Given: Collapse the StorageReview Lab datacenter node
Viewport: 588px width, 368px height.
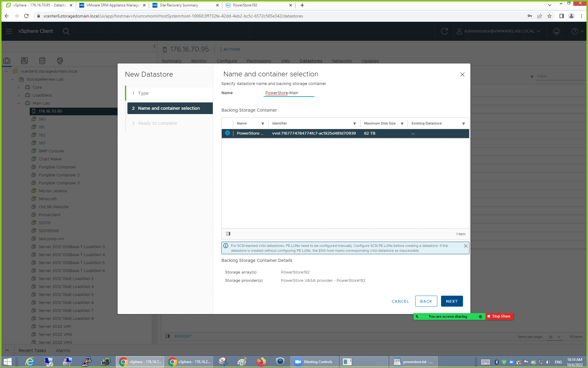Looking at the screenshot, I should tap(13, 79).
